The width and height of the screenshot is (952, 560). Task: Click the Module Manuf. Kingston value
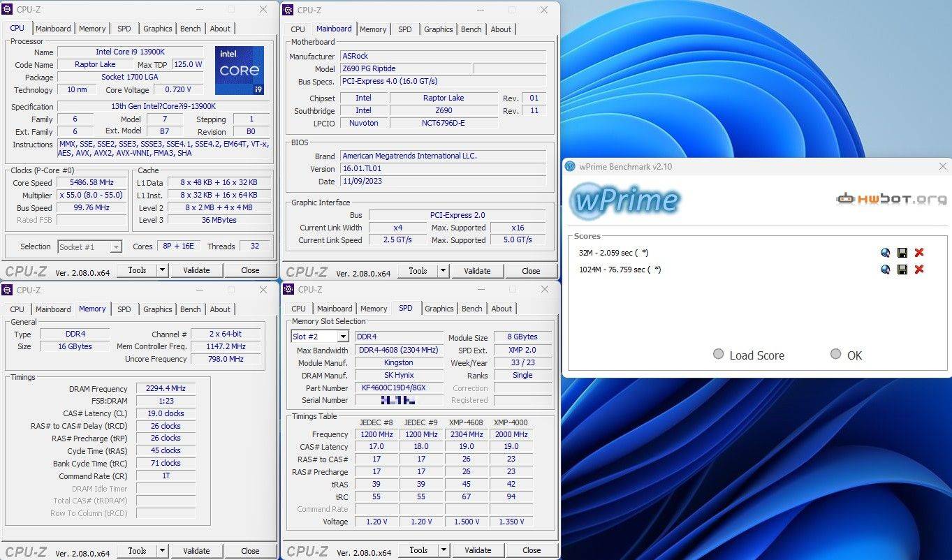(399, 362)
